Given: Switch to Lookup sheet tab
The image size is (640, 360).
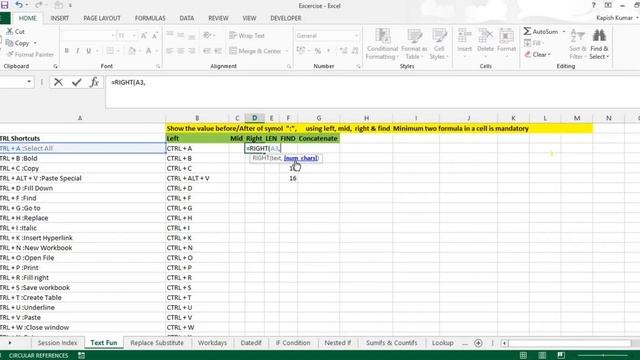Looking at the screenshot, I should (x=443, y=343).
